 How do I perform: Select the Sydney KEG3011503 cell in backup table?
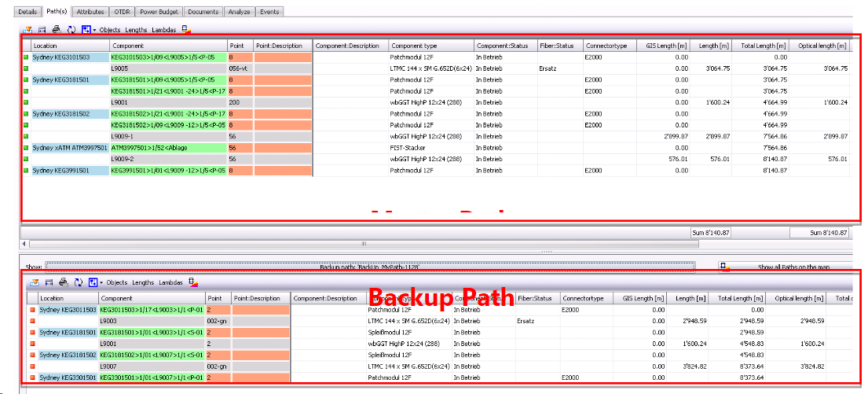click(68, 310)
